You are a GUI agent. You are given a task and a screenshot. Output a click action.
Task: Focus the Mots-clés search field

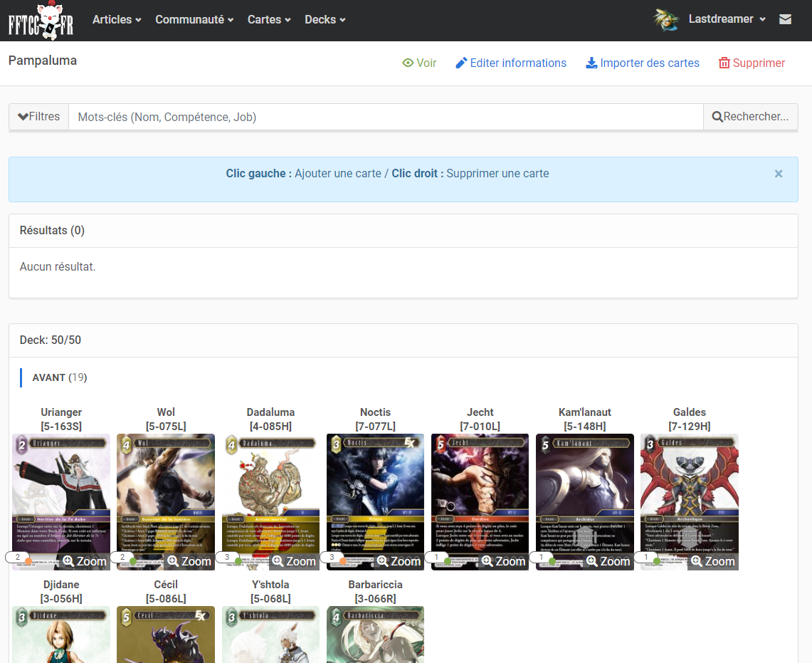[386, 117]
